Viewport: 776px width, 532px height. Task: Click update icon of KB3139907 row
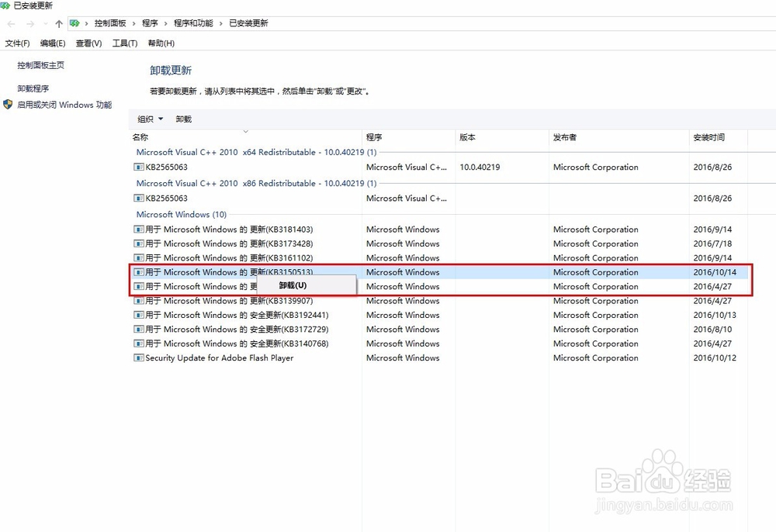[x=139, y=301]
